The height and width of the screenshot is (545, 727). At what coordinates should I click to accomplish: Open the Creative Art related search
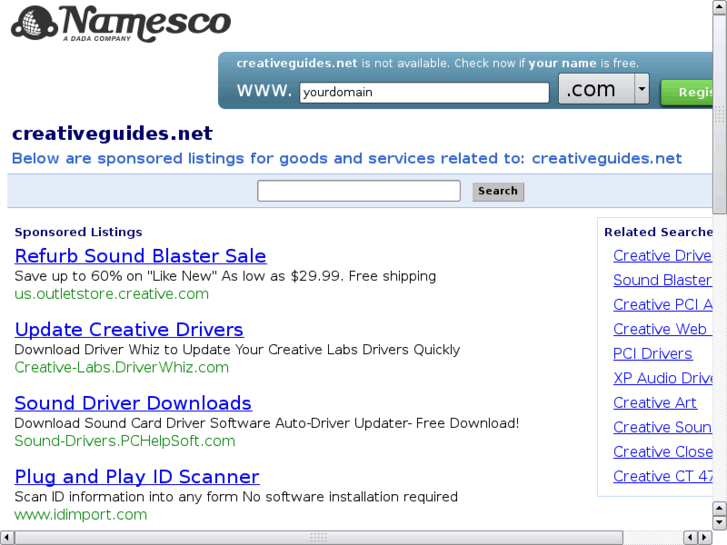(655, 403)
